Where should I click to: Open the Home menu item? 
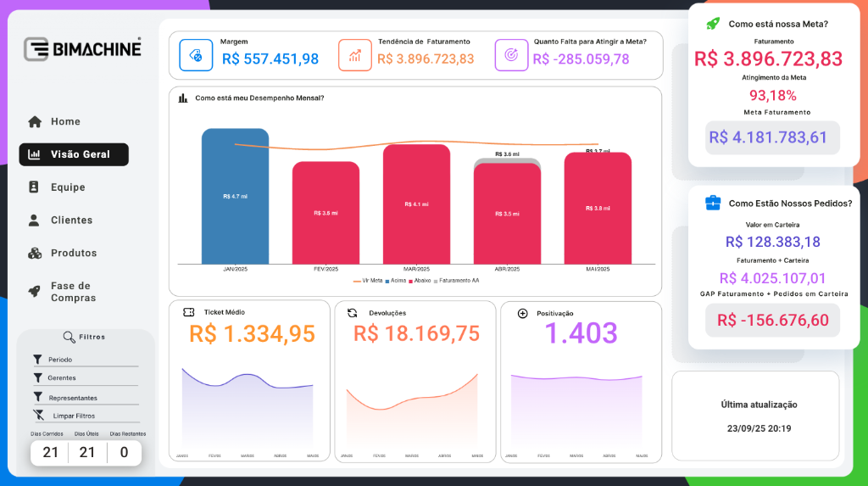click(64, 121)
